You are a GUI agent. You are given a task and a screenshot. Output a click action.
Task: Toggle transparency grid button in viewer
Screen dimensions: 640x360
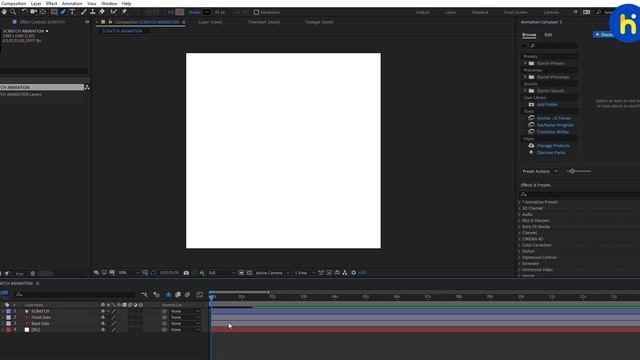click(x=249, y=273)
